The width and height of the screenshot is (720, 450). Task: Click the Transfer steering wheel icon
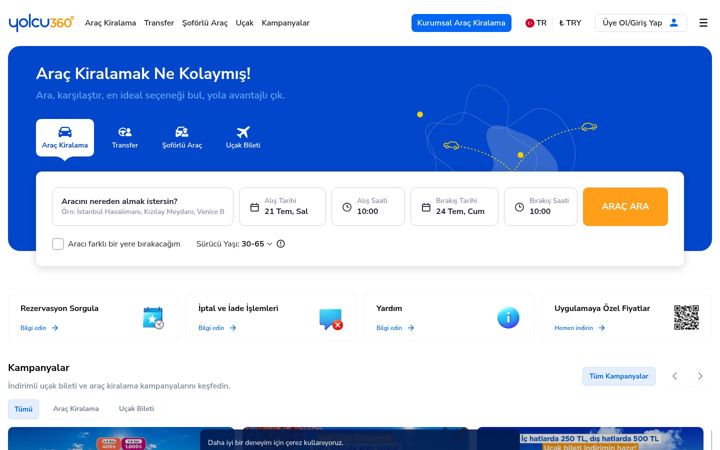[124, 132]
